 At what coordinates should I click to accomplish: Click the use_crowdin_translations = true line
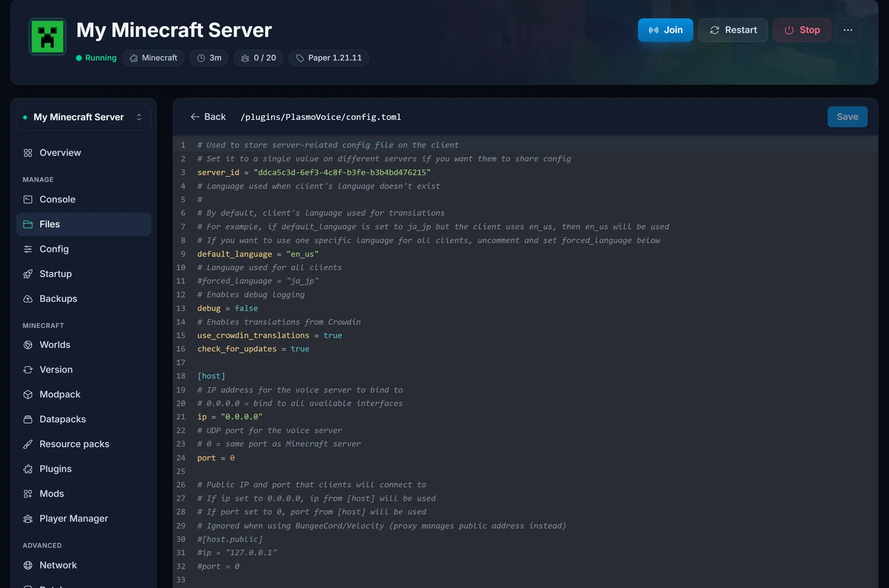click(x=269, y=335)
